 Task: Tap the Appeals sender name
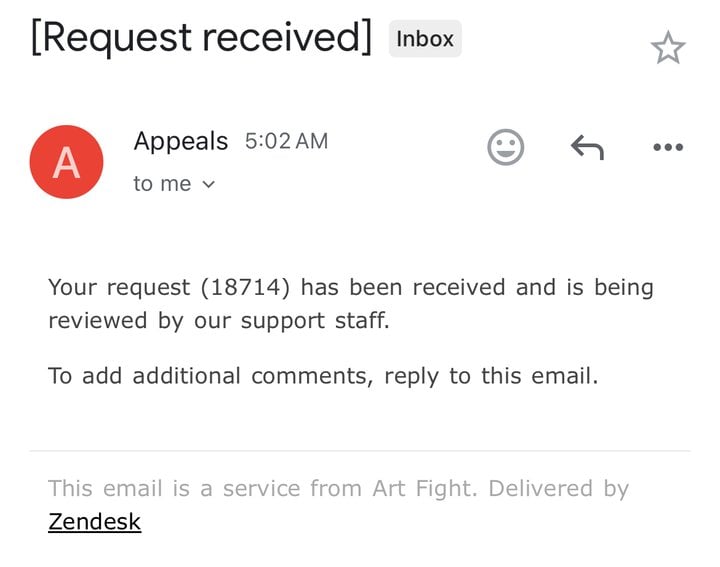181,140
